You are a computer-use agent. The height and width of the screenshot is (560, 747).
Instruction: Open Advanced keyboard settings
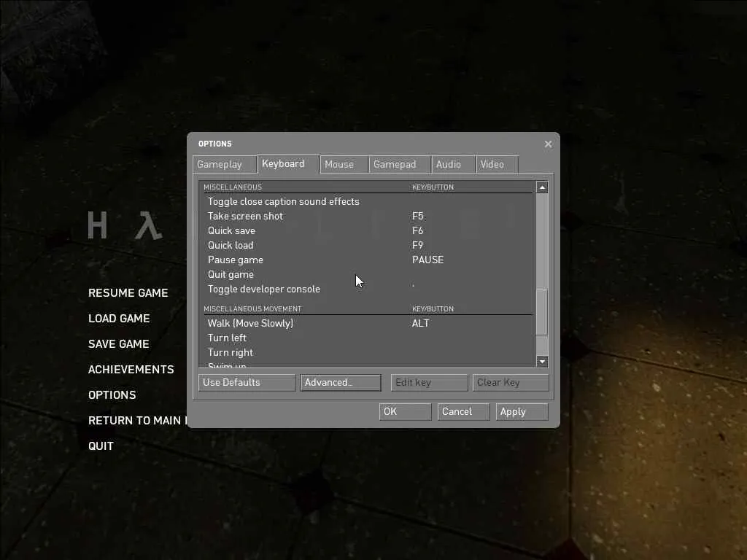(341, 382)
